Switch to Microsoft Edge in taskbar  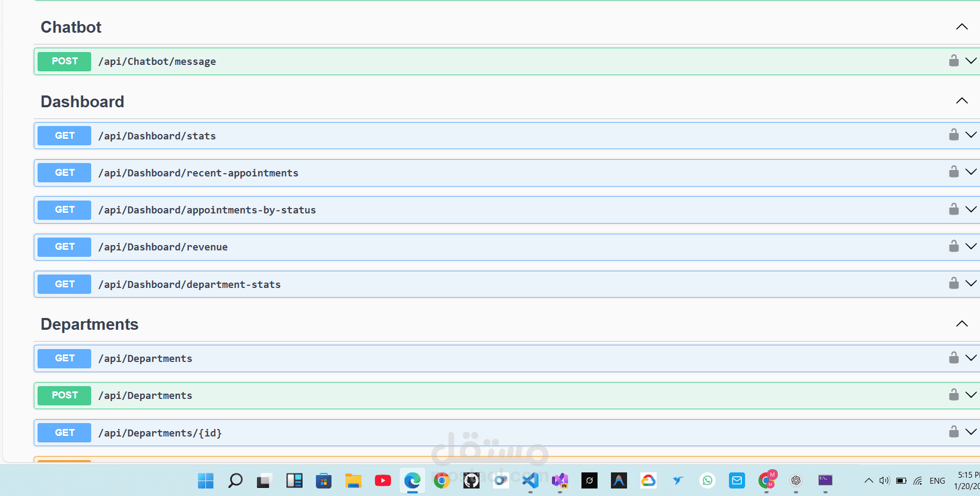412,480
